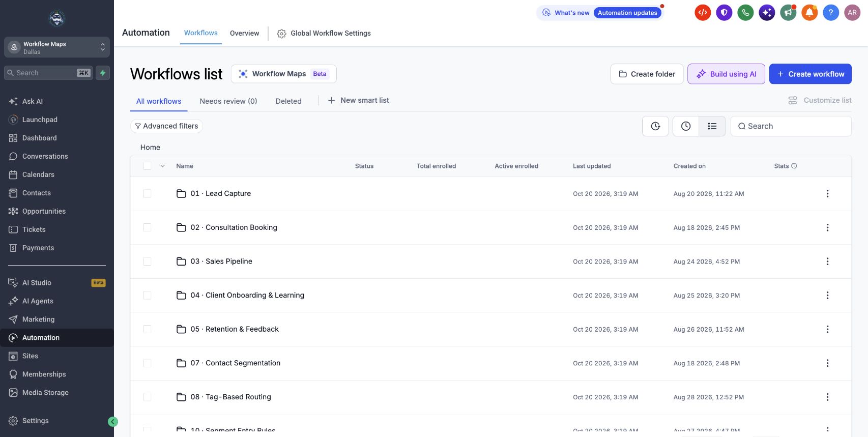
Task: Select the All workflows tab
Action: [x=159, y=101]
